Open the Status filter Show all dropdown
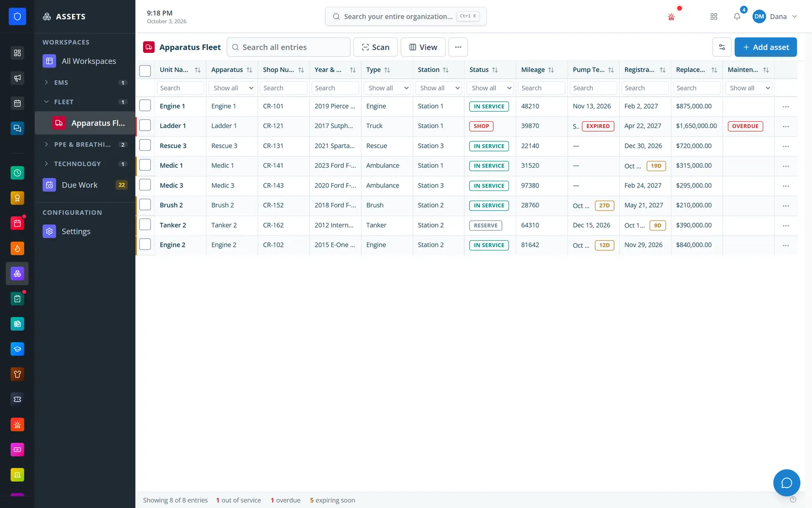The image size is (812, 508). coord(490,88)
